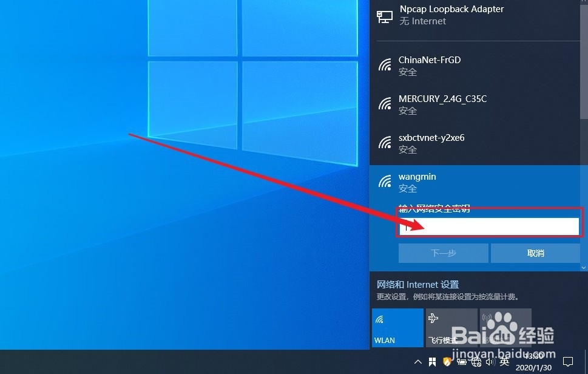The height and width of the screenshot is (374, 588).
Task: Open the bookmark-flag tray icon
Action: point(433,362)
